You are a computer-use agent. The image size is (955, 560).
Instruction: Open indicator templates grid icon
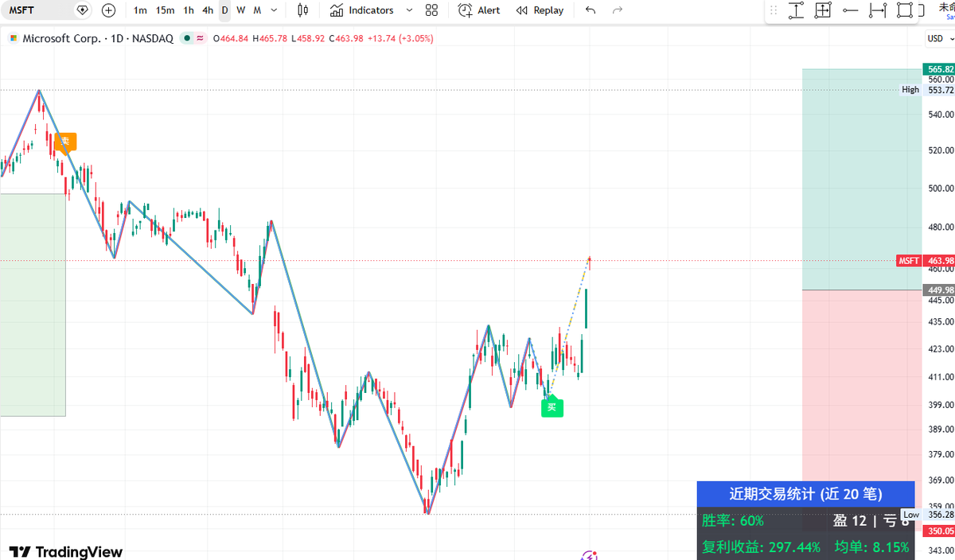pyautogui.click(x=431, y=10)
